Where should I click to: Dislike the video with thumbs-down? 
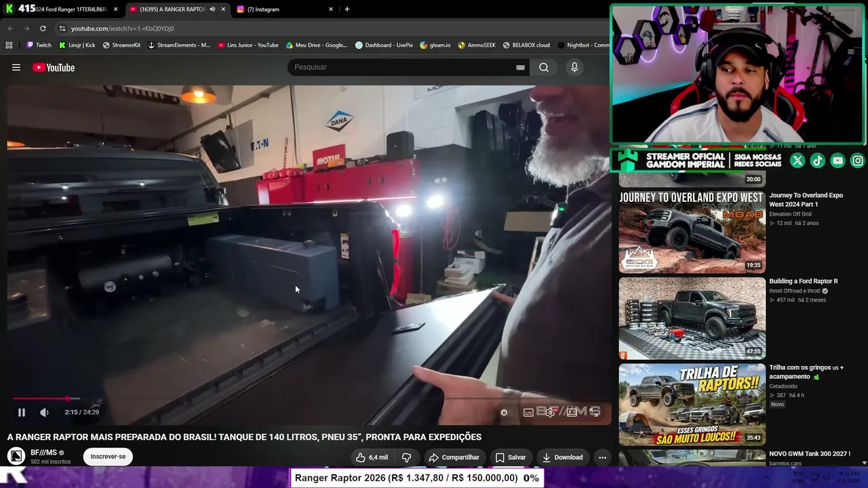click(406, 457)
